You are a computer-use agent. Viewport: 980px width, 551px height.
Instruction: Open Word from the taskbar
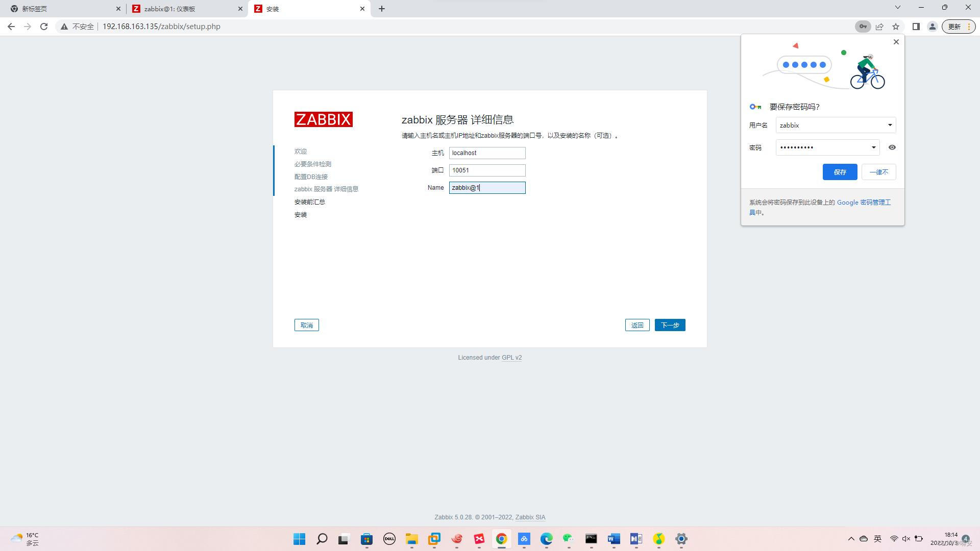pyautogui.click(x=614, y=539)
